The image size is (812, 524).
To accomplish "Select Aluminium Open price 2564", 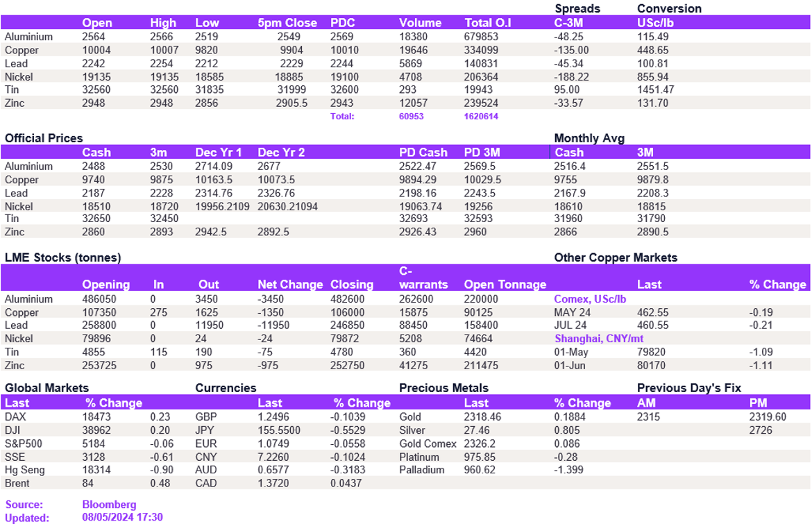I will tap(93, 37).
